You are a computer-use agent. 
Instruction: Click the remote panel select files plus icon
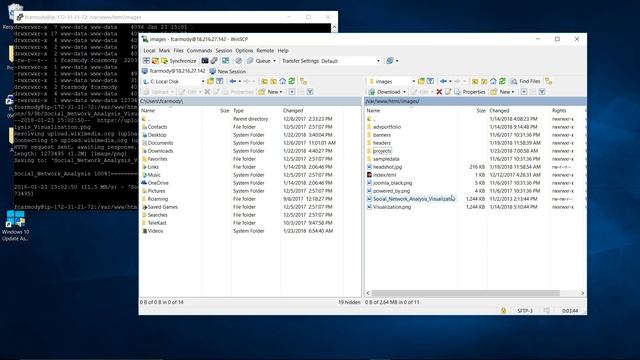pos(524,92)
